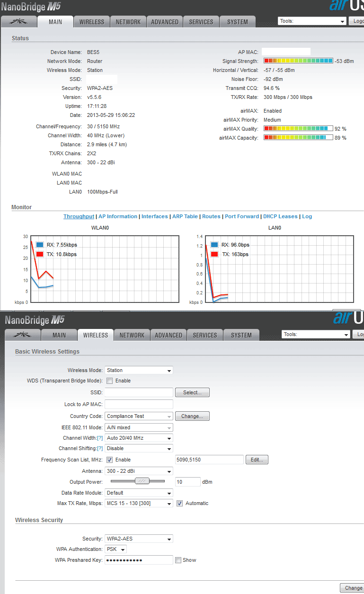
Task: Toggle Show preshared key checkbox
Action: (x=178, y=560)
